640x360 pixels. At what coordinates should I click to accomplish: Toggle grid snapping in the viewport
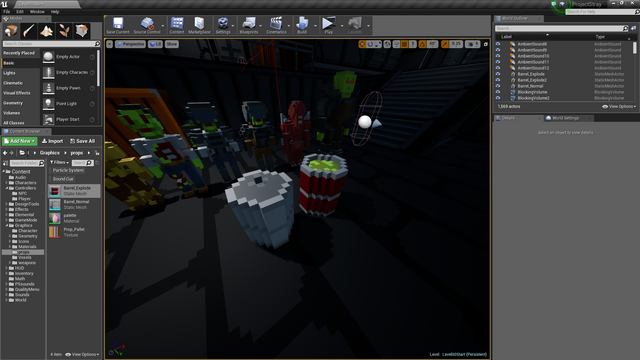coord(404,44)
